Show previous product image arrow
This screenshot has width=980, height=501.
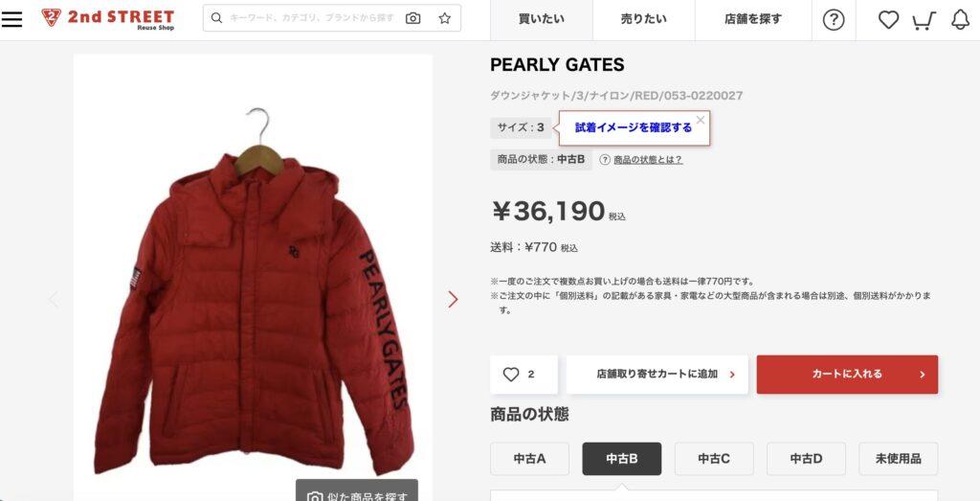click(x=54, y=299)
